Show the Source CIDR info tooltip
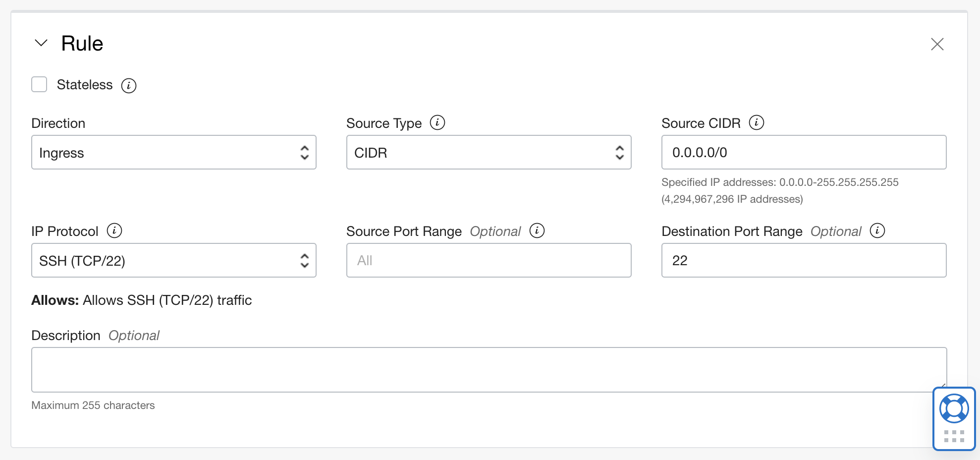Viewport: 980px width, 460px height. 757,122
